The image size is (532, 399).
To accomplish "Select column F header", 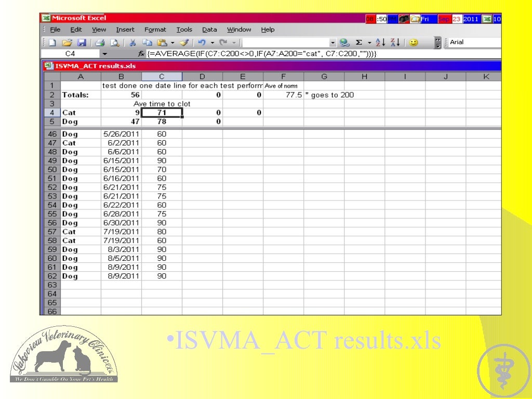I will coord(283,76).
